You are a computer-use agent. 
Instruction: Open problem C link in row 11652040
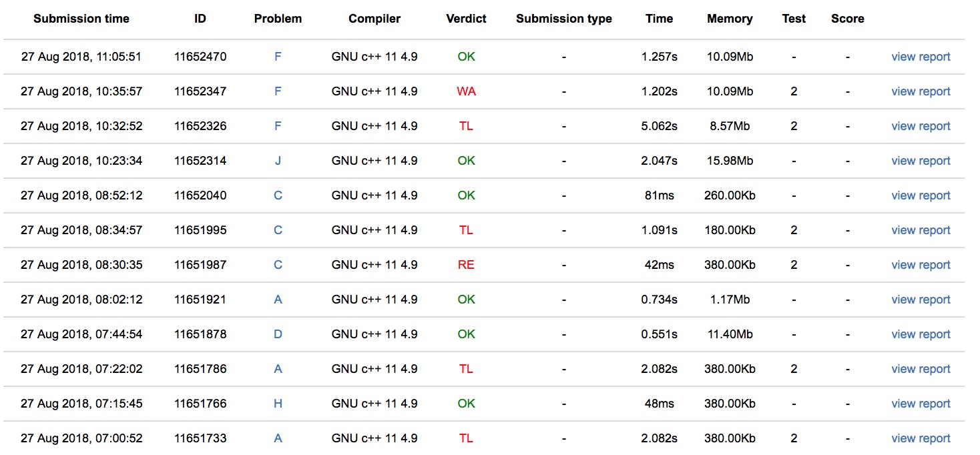click(278, 195)
